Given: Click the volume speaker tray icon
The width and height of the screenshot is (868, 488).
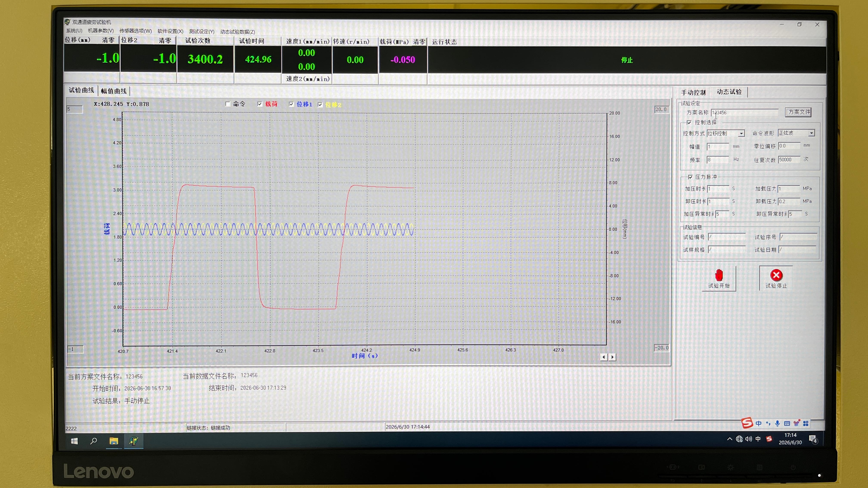Looking at the screenshot, I should pos(748,439).
